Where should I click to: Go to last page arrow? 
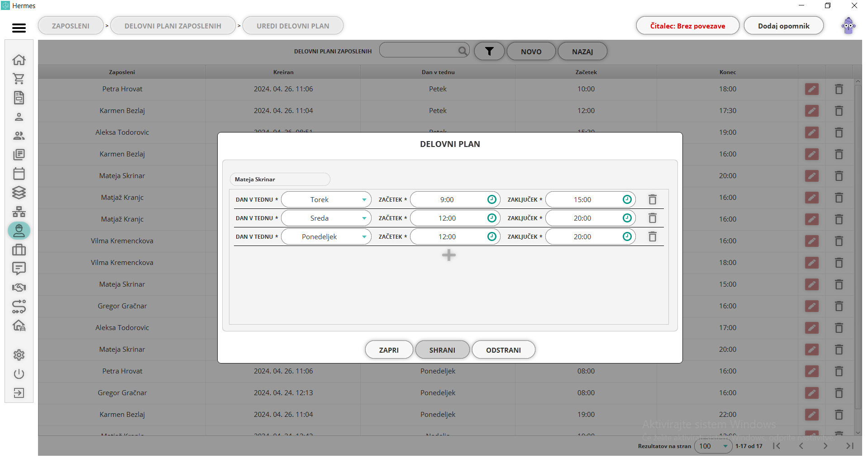point(850,446)
